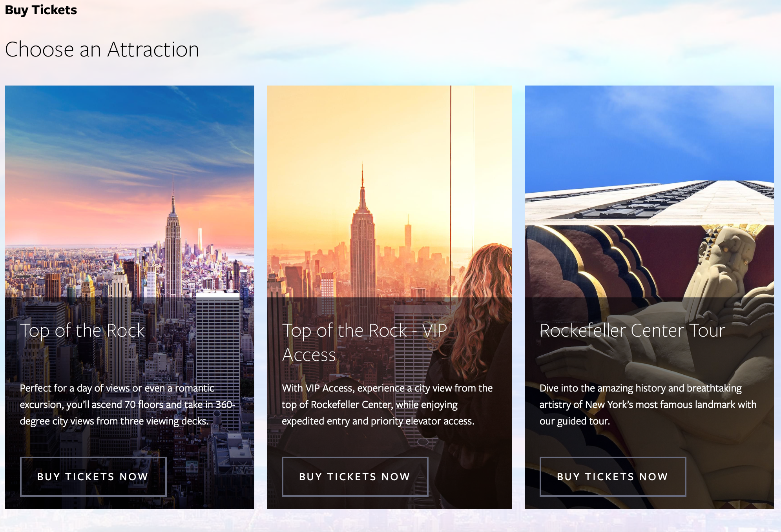Click Buy Tickets Now for Top of the Rock

(x=93, y=476)
